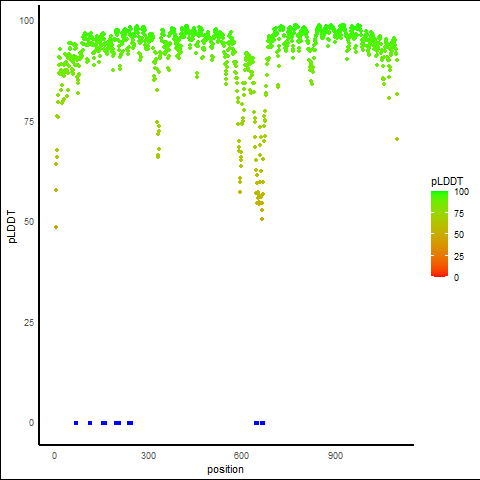
Task: Click the x-axis title position
Action: pyautogui.click(x=225, y=469)
